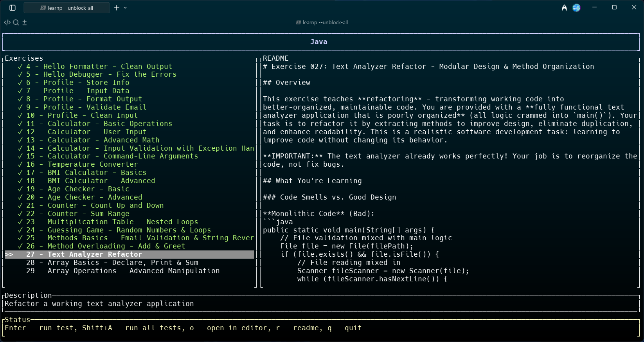Click the centered 'learnp --unblock-all' title
Viewport: 644px width, 342px height.
click(x=322, y=22)
